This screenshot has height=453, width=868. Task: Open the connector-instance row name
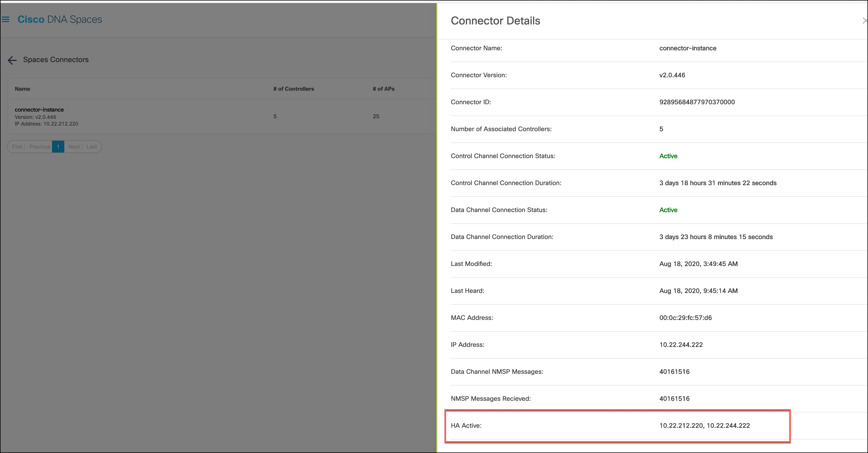coord(39,110)
